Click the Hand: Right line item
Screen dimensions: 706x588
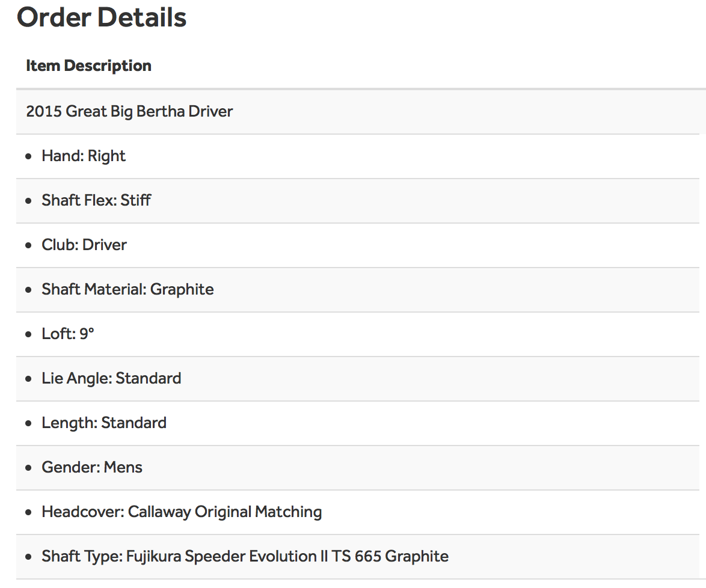[x=84, y=156]
